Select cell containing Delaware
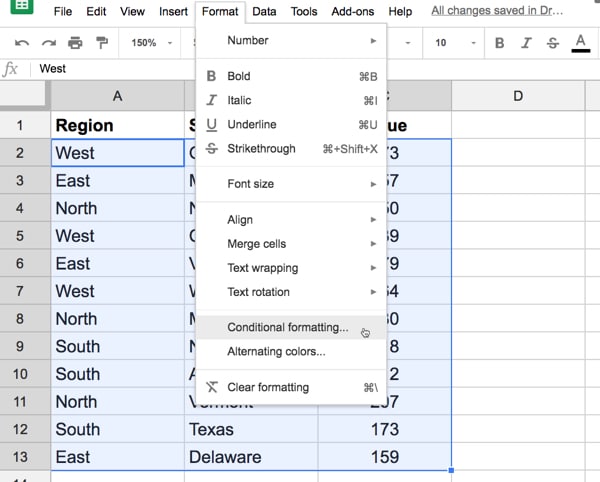 click(x=251, y=457)
